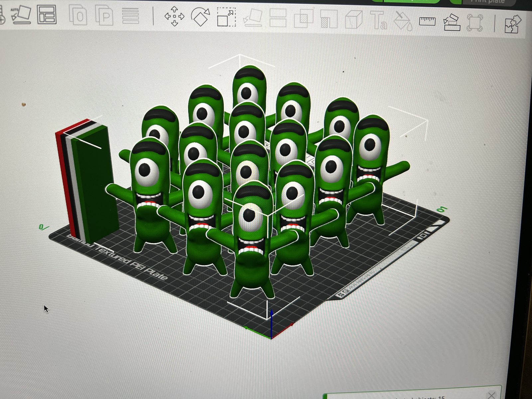
Task: Select the Assemble tool icon
Action: click(452, 22)
